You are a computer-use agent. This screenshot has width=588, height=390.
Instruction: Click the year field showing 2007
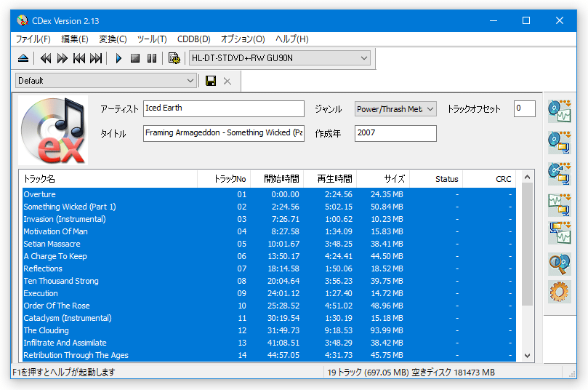[x=395, y=133]
